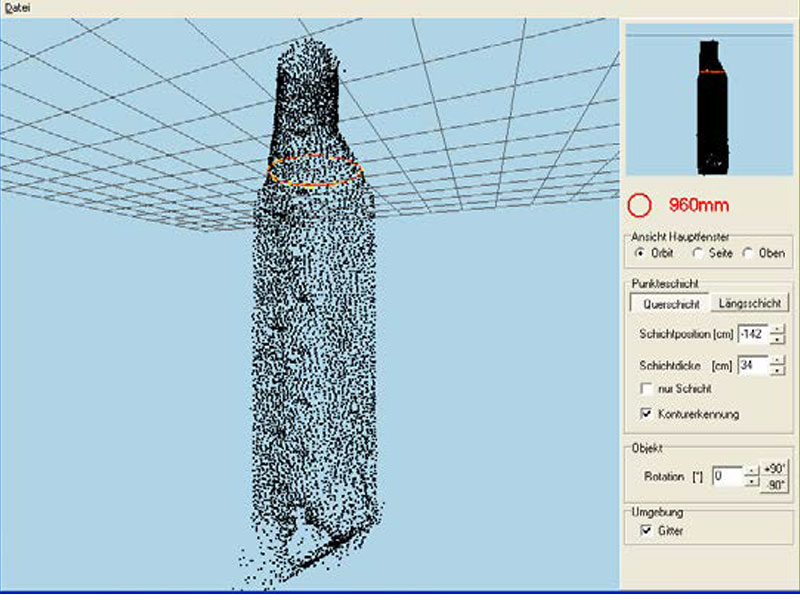The width and height of the screenshot is (800, 600).
Task: Decrease Schichtposition with down arrow
Action: tap(777, 339)
